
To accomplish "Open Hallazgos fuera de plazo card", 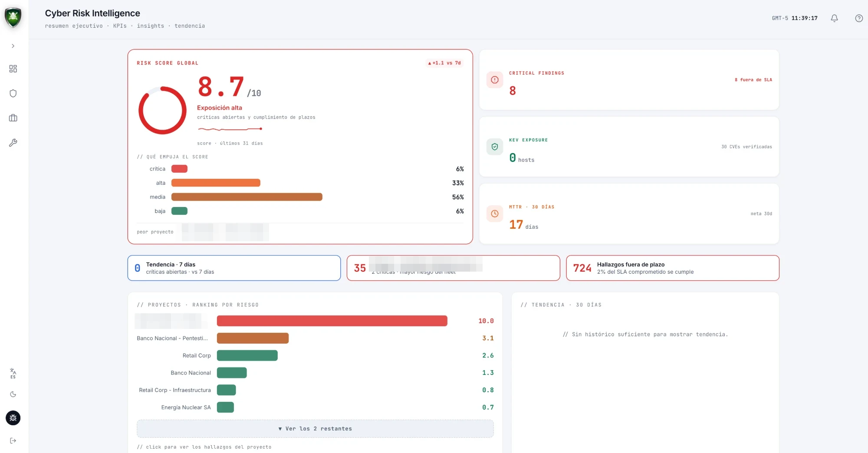I will pyautogui.click(x=673, y=268).
